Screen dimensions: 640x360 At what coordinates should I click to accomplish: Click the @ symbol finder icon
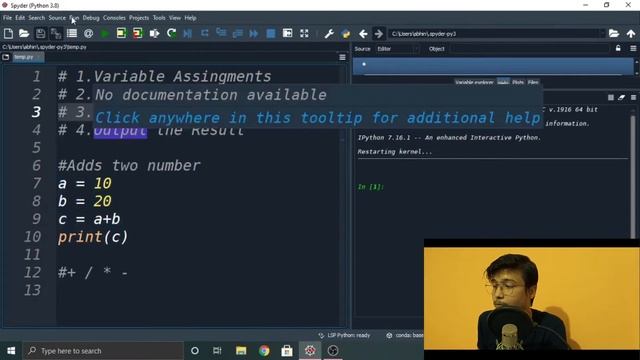tap(88, 33)
